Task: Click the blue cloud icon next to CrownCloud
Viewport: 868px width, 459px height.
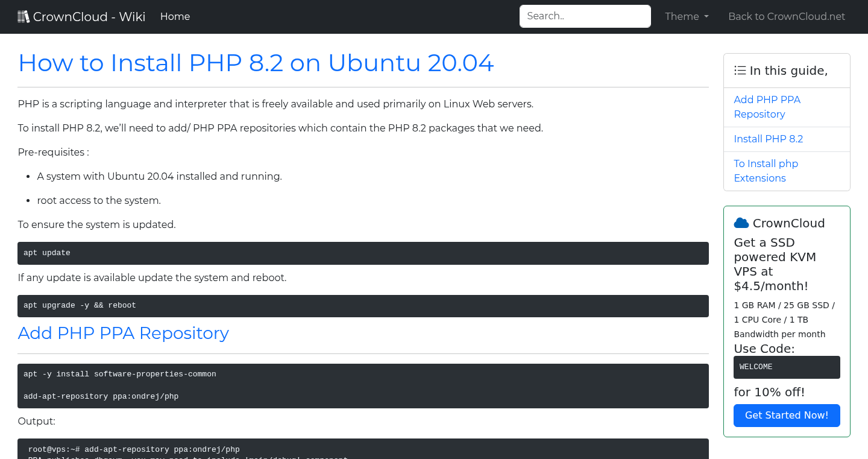Action: [x=741, y=223]
